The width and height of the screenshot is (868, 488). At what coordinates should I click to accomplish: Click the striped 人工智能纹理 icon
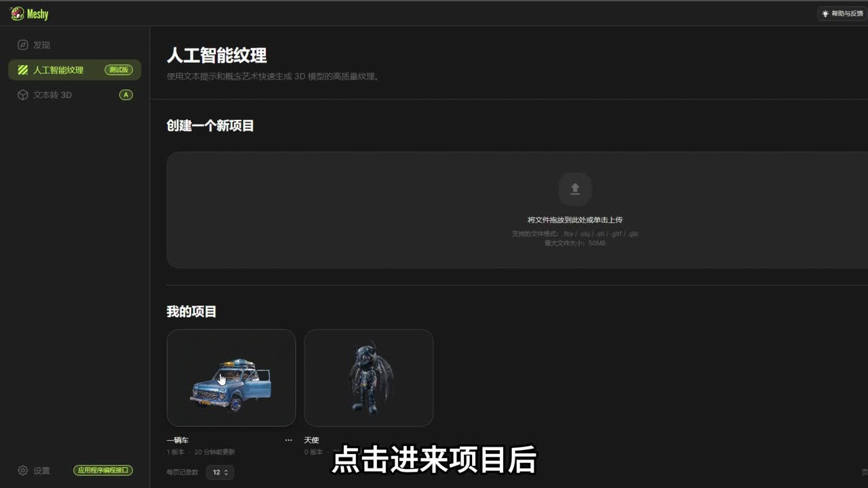[x=23, y=70]
